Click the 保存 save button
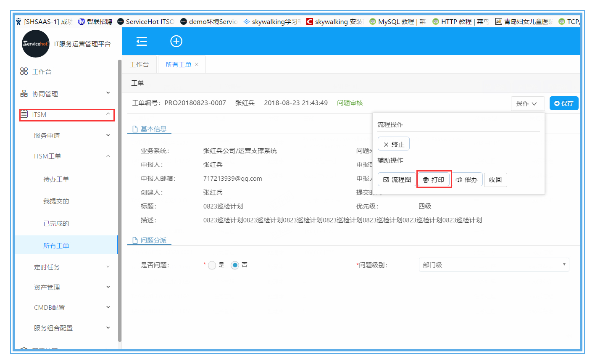The image size is (595, 364). [x=563, y=103]
